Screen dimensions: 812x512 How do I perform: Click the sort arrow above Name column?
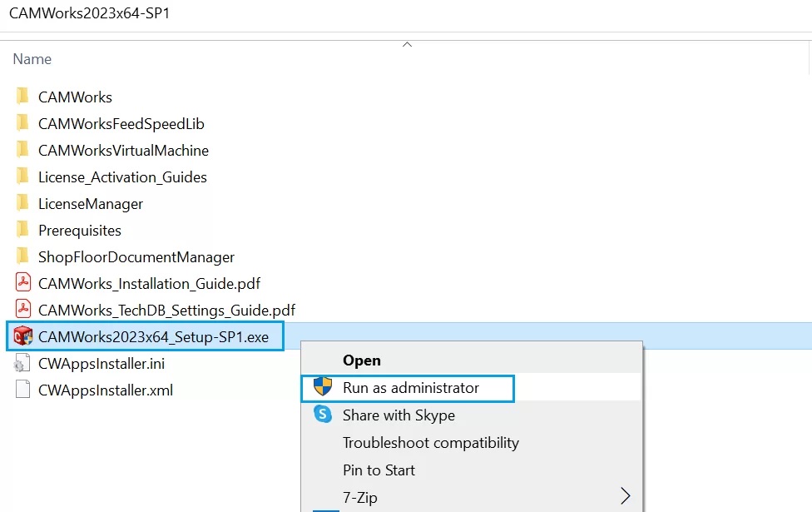(407, 45)
